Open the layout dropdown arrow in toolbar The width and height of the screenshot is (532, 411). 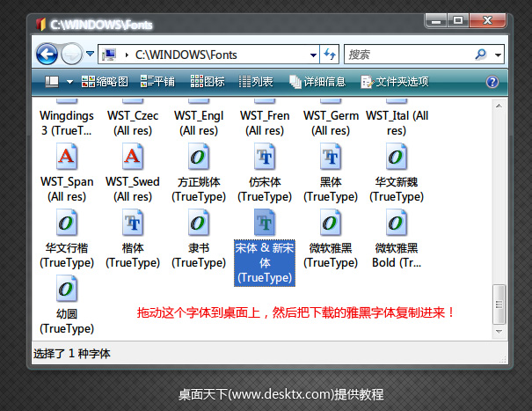(x=69, y=82)
